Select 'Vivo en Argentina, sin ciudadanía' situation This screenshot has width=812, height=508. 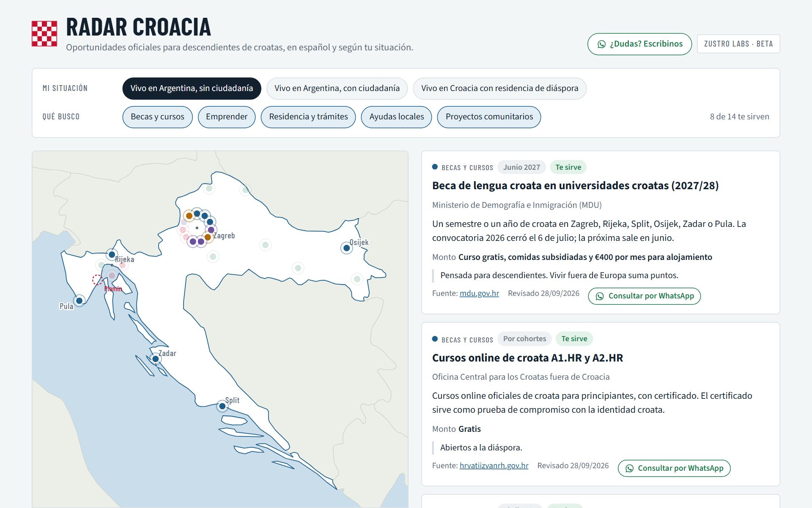(x=192, y=88)
